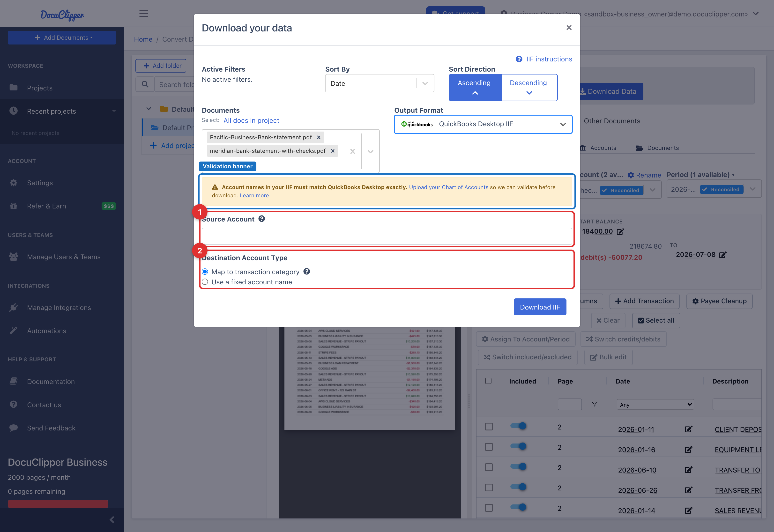Click the Clear button
774x532 pixels.
(x=608, y=320)
